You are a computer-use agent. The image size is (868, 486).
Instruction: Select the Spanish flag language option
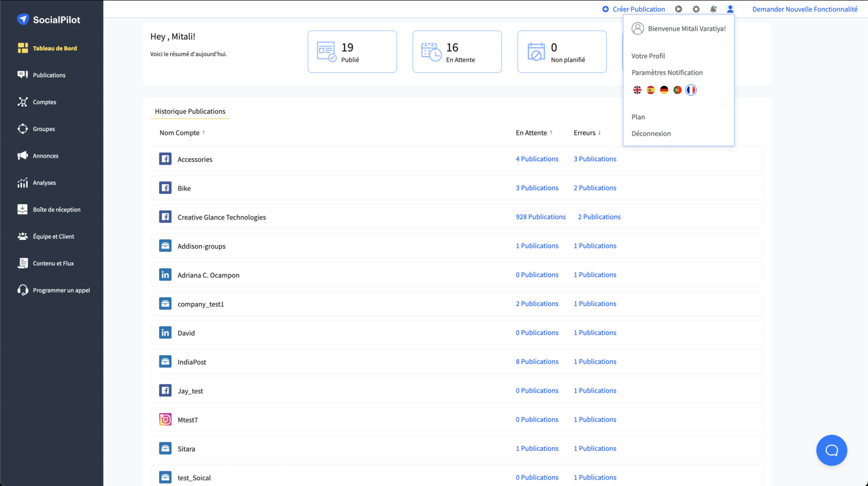(650, 90)
